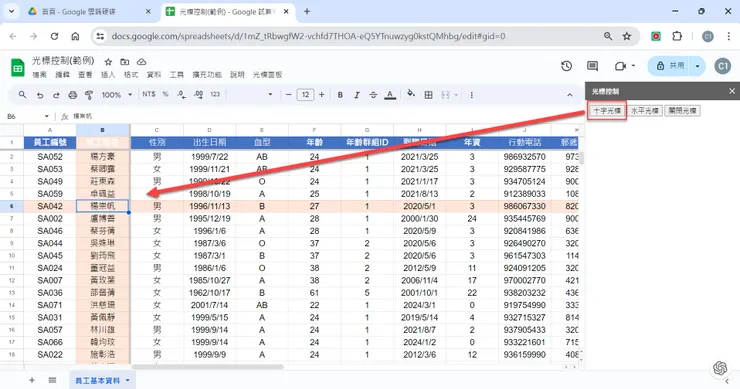Screen dimensions: 740x389
Task: Toggle strikethrough formatting
Action: tap(373, 95)
